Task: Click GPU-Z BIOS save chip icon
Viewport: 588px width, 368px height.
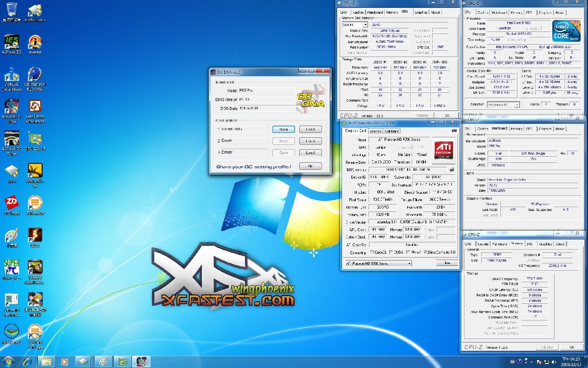Action: point(452,170)
